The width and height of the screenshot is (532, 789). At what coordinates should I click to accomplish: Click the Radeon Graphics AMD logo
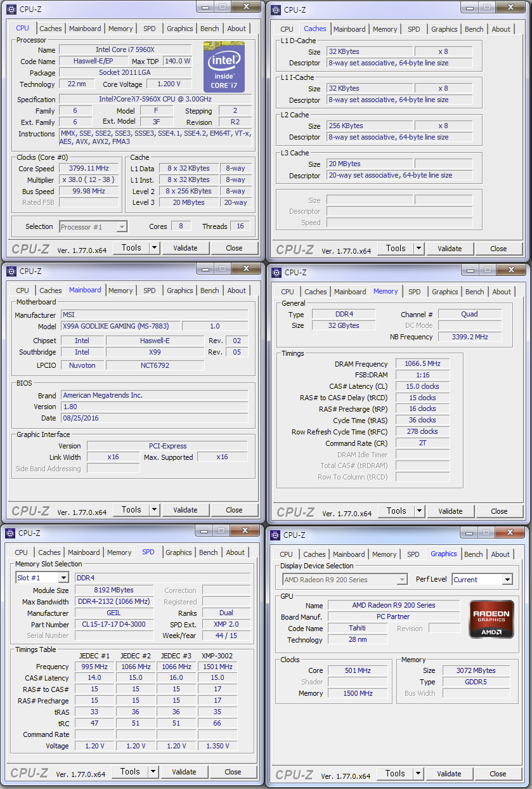(491, 619)
